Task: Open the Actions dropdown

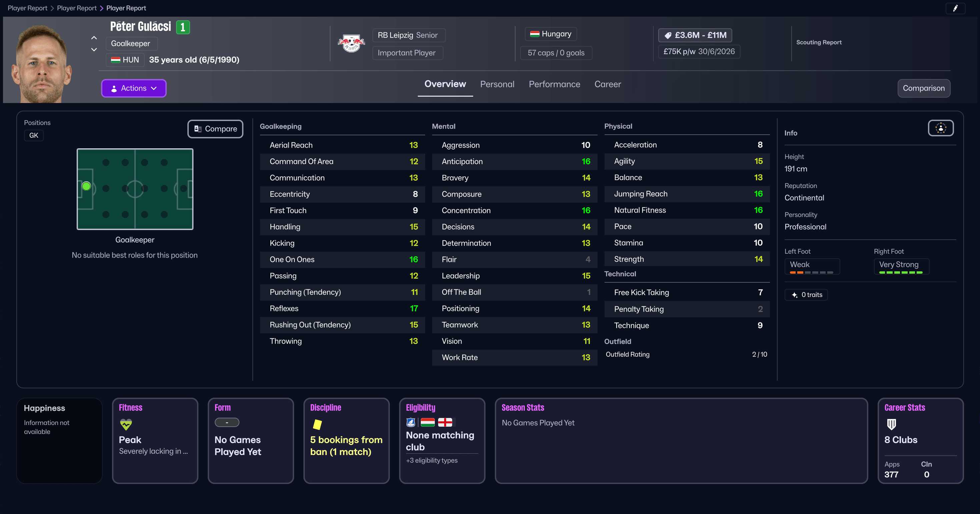Action: point(133,88)
